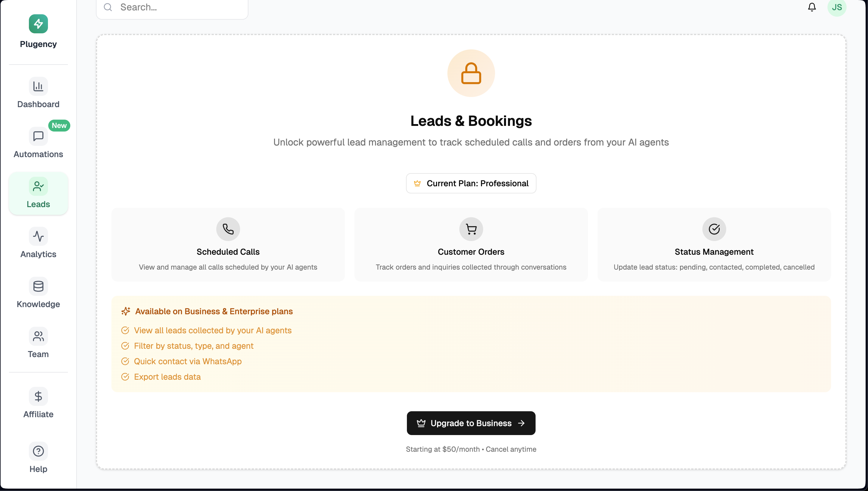Click the Plugency lightning logo
This screenshot has width=868, height=491.
(38, 24)
